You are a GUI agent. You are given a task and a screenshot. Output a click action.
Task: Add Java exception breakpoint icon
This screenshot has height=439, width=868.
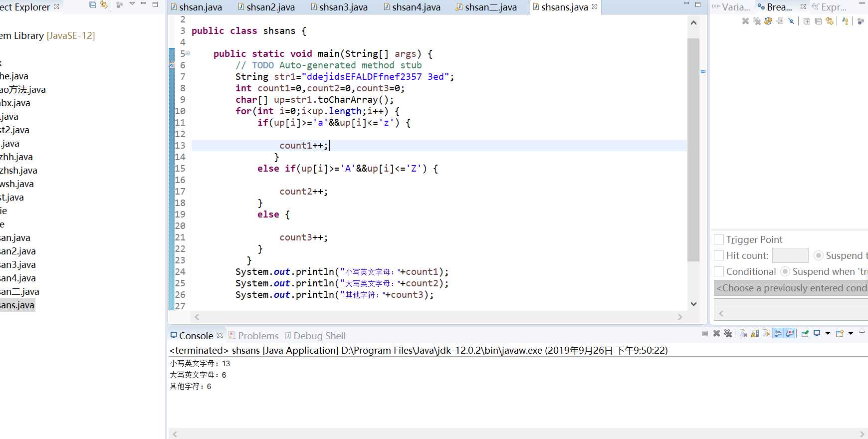click(845, 21)
